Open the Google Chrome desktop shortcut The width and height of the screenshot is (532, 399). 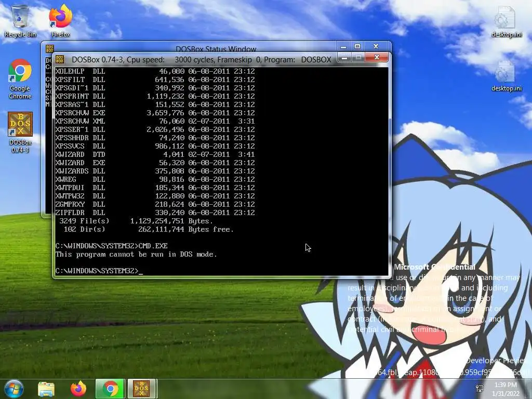pyautogui.click(x=20, y=79)
